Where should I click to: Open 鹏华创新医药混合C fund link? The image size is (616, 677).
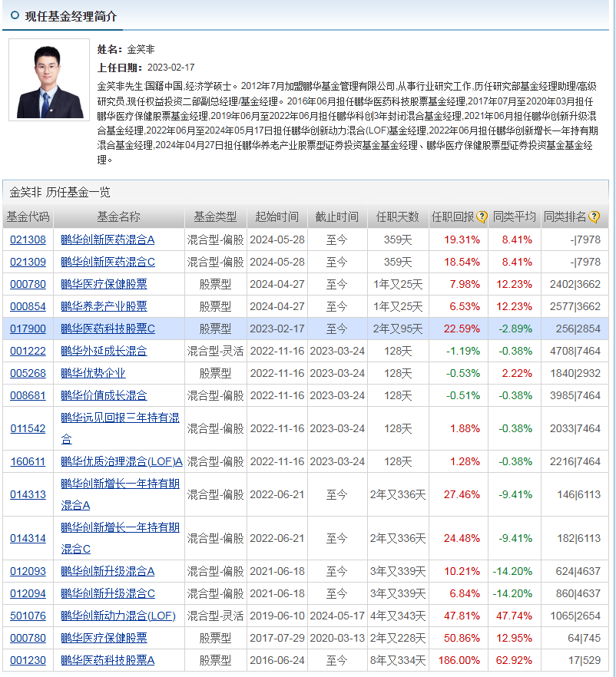pyautogui.click(x=108, y=262)
